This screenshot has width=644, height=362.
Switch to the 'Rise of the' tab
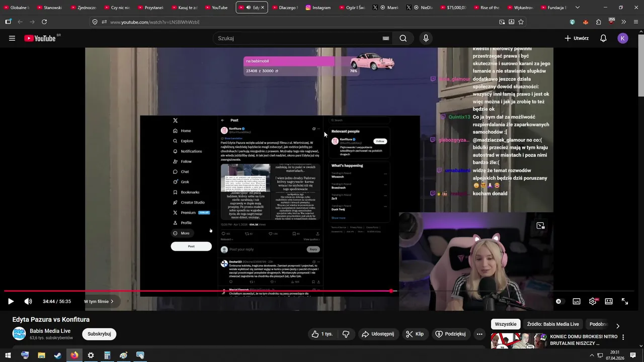point(486,8)
